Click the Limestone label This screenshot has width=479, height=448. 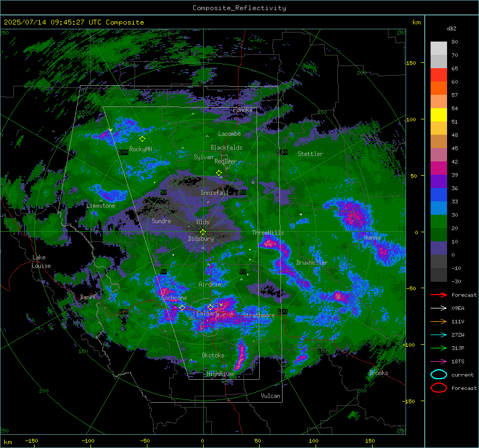(x=101, y=206)
